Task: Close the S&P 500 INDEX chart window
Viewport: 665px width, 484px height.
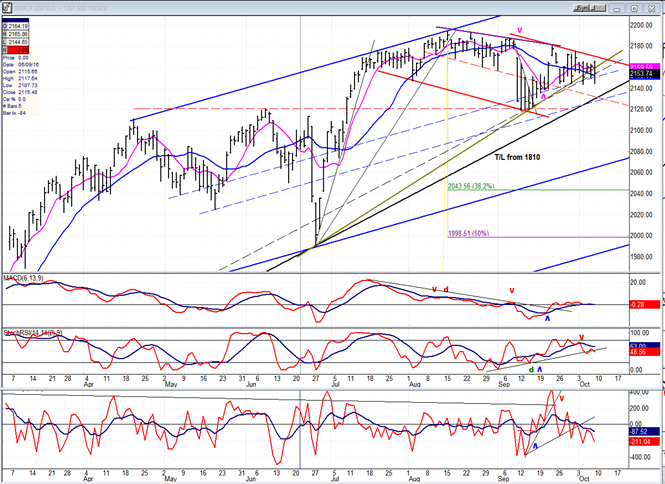Action: [651, 8]
